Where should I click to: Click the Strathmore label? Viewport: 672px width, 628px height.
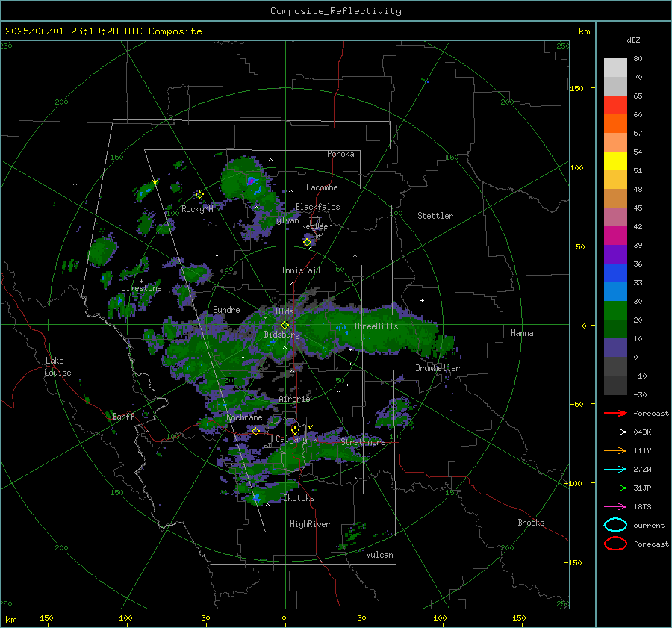(363, 442)
